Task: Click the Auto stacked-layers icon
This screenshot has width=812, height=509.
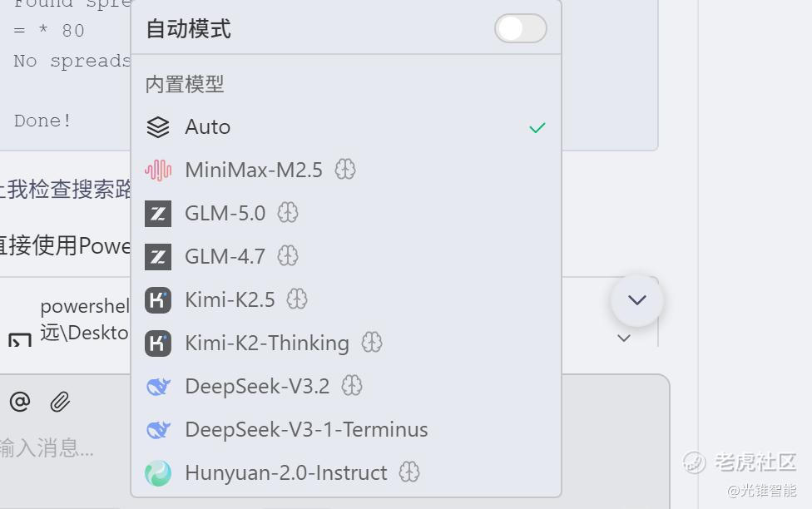Action: [x=158, y=127]
